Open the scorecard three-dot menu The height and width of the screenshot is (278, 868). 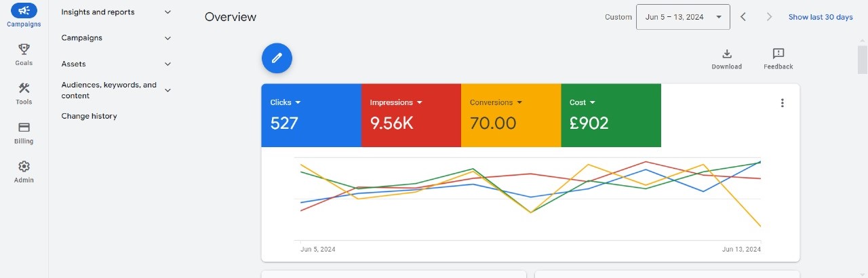coord(782,103)
